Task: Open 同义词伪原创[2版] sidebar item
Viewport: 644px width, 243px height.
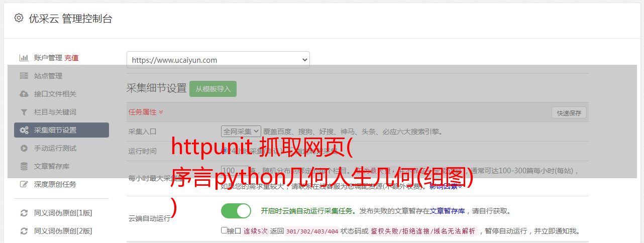Action: tap(63, 231)
